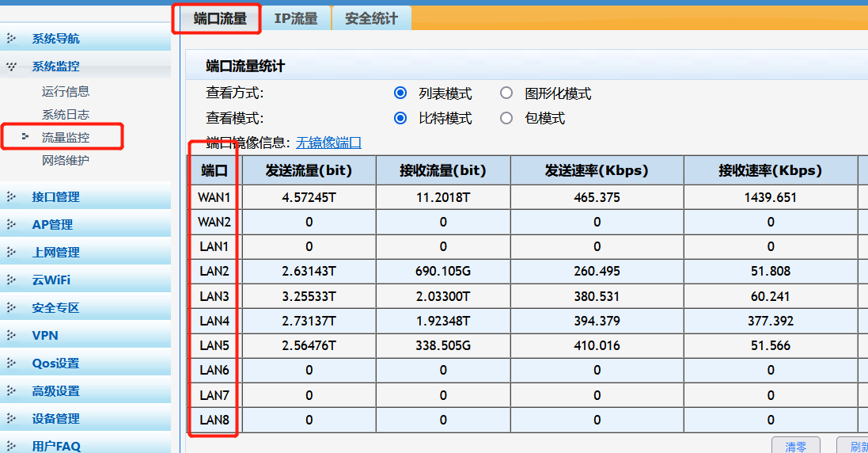Image resolution: width=868 pixels, height=453 pixels.
Task: Click the 发送流量(bit) column header
Action: (x=309, y=170)
